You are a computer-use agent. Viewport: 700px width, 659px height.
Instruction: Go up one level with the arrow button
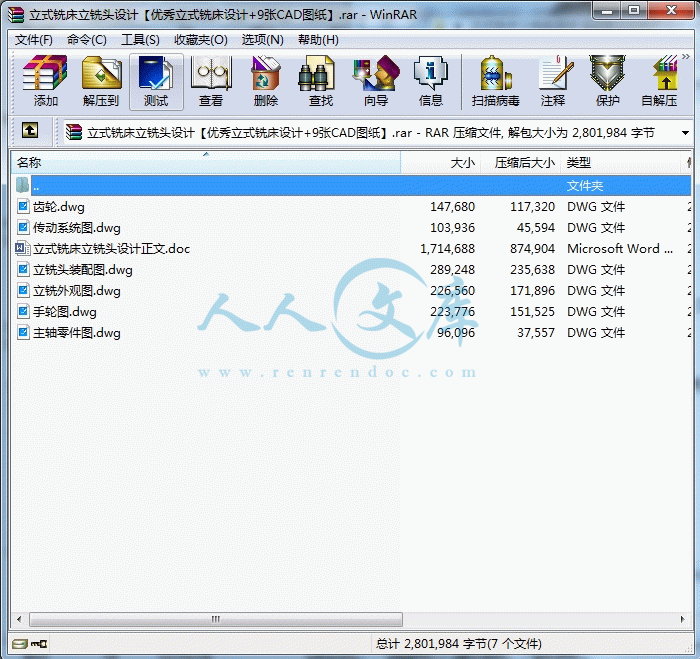pos(30,130)
